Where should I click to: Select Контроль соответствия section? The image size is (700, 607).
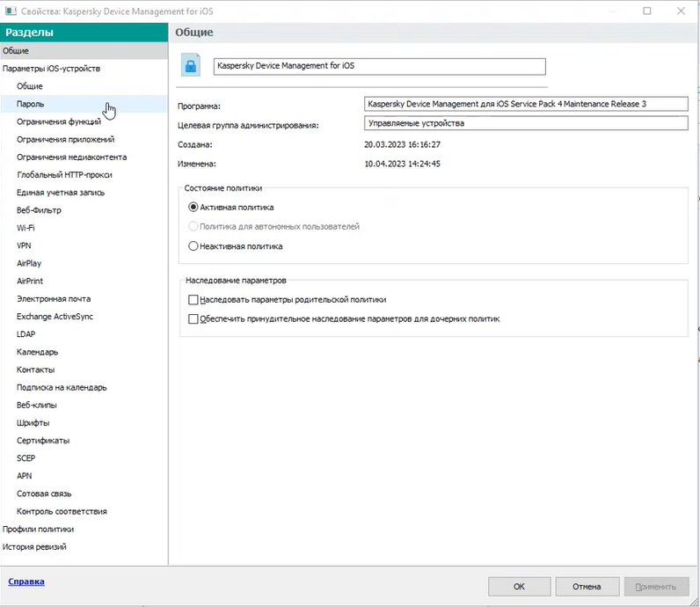pos(84,511)
